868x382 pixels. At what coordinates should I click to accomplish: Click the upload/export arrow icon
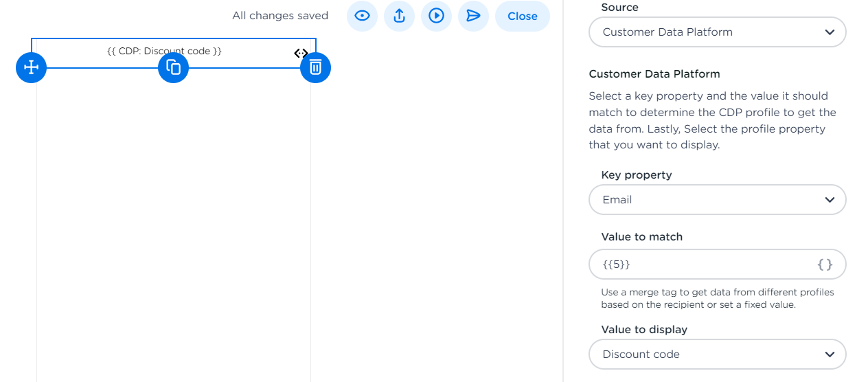click(x=399, y=16)
